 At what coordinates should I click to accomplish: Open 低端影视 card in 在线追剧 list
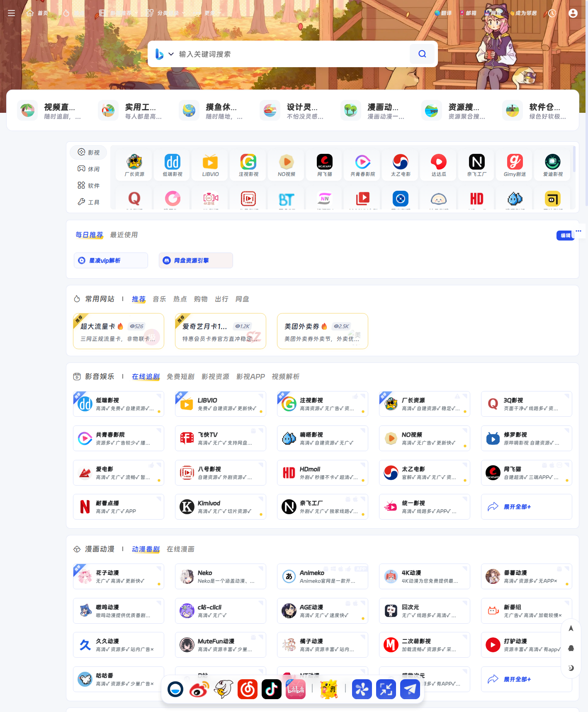[x=119, y=404]
